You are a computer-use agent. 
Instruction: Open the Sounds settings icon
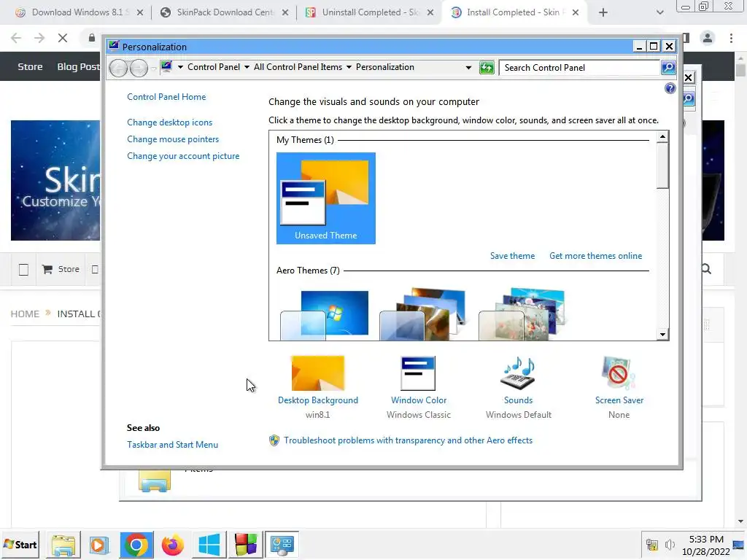tap(519, 373)
